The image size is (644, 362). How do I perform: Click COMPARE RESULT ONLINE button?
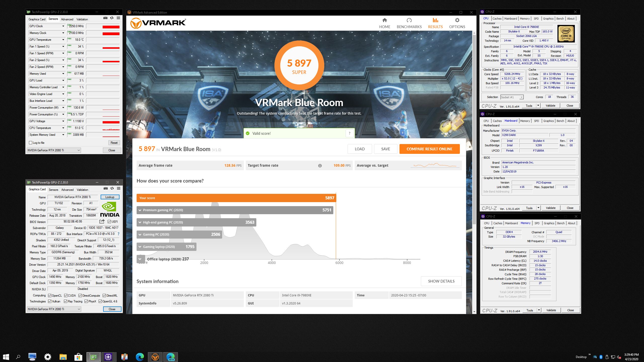click(429, 149)
